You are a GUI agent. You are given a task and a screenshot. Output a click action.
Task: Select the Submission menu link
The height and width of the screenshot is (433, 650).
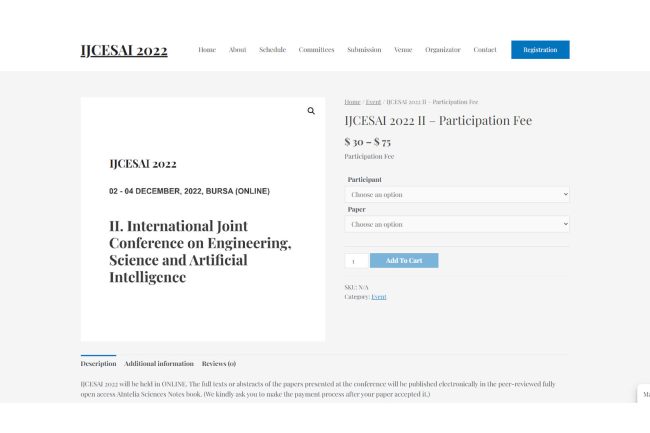pos(364,50)
